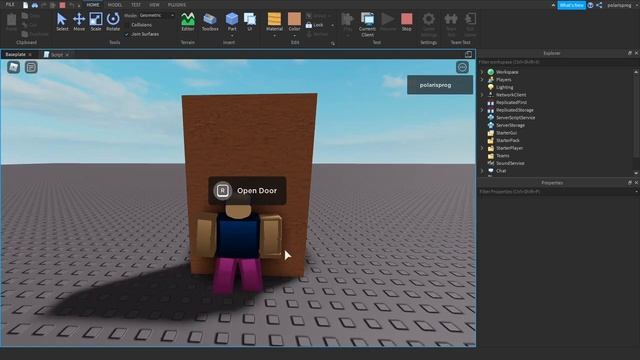Expand the ReplicatedStorage tree node
This screenshot has height=360, width=640.
(x=482, y=110)
